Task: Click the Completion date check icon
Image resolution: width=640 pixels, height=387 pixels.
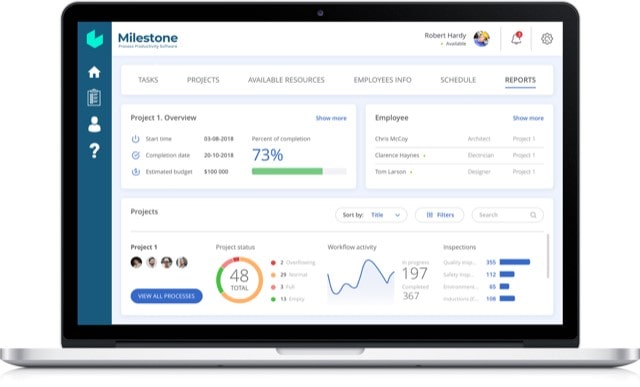Action: point(136,155)
